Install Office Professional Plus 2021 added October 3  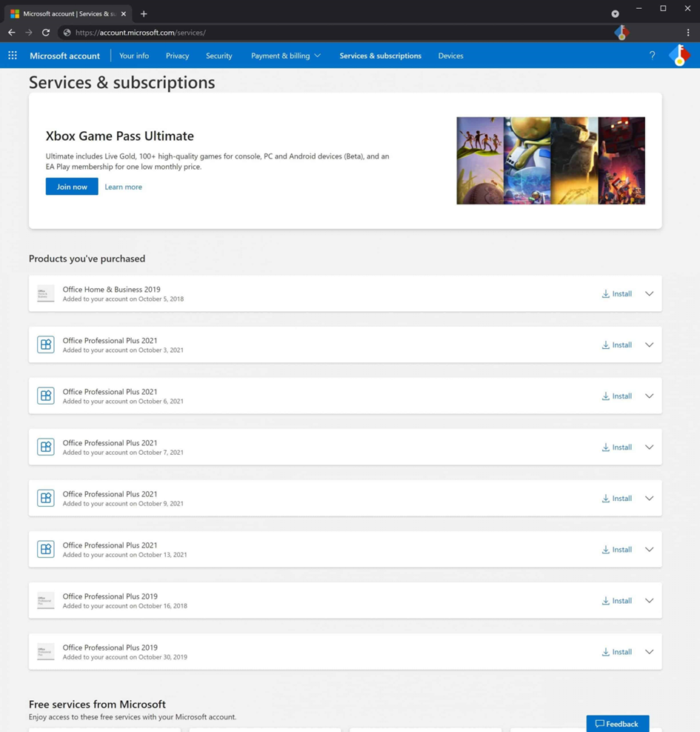pos(616,345)
